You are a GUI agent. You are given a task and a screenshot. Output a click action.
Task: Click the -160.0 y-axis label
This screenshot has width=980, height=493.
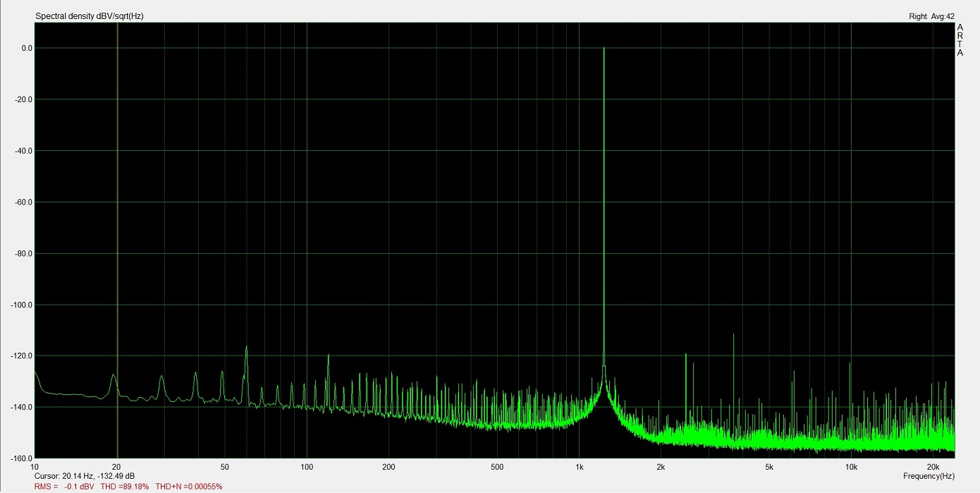coord(21,458)
